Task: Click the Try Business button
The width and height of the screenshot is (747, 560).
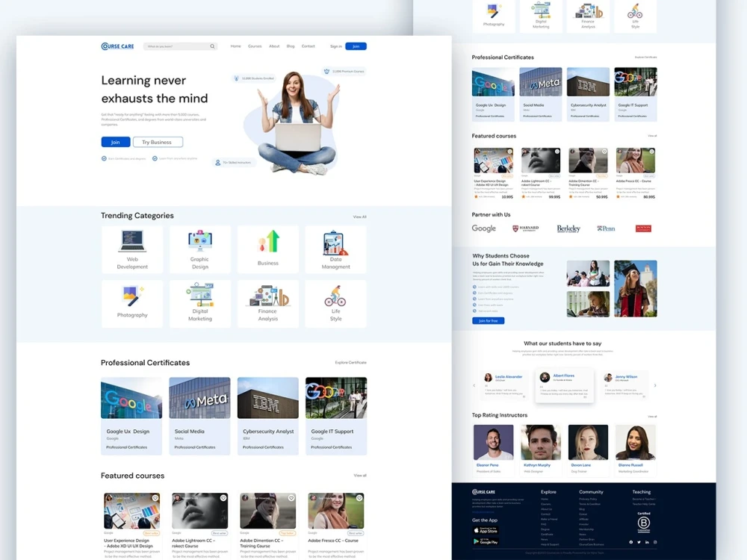Action: [158, 142]
